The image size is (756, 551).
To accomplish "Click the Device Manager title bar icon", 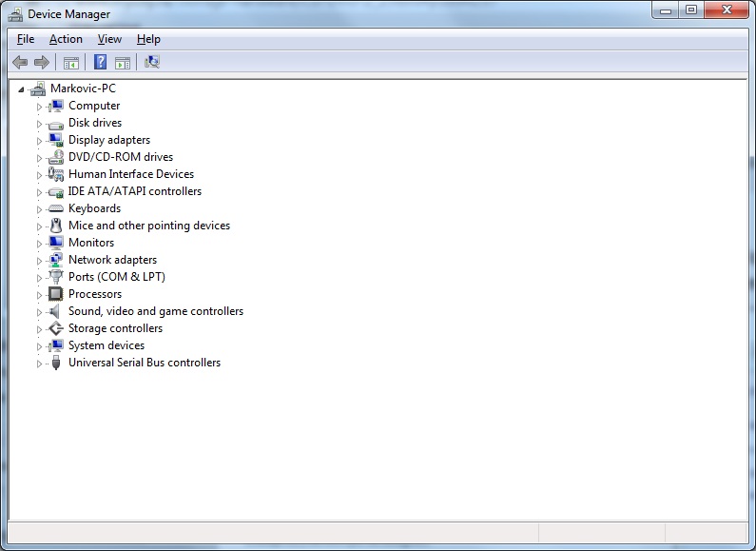I will [x=15, y=14].
